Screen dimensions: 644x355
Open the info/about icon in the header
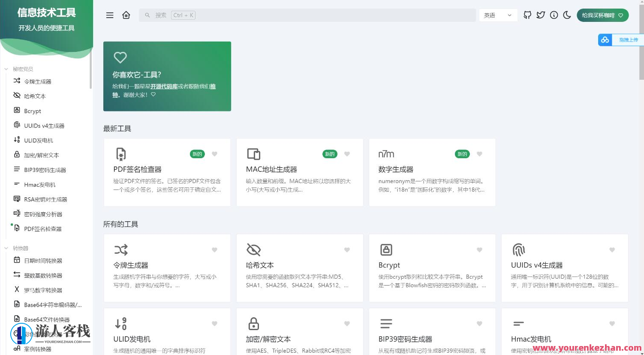coord(554,15)
